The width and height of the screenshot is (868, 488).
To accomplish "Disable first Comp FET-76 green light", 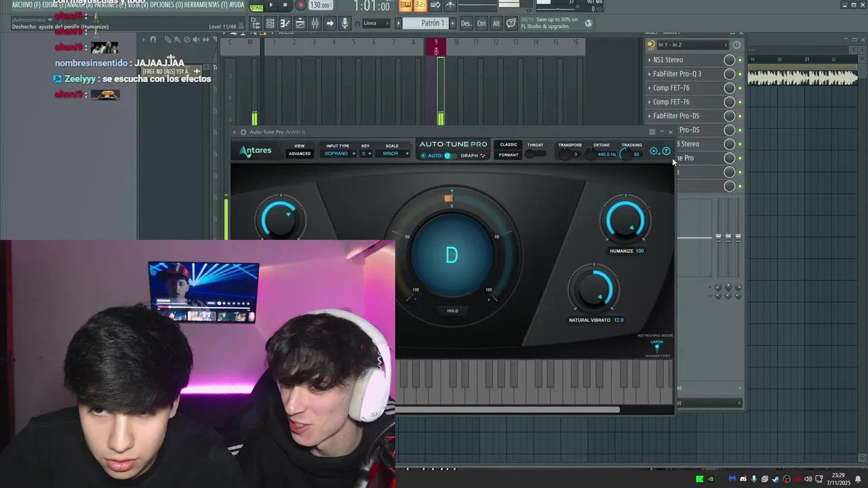I will click(x=740, y=88).
